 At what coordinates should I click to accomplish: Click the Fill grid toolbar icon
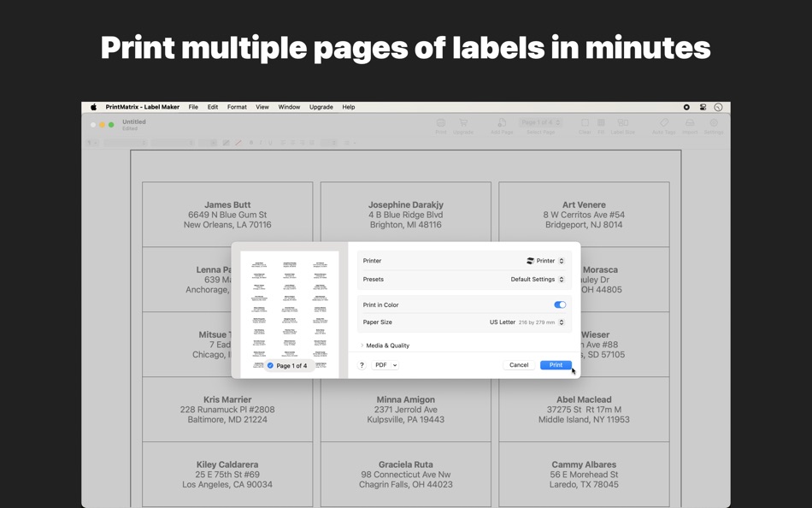[x=601, y=123]
